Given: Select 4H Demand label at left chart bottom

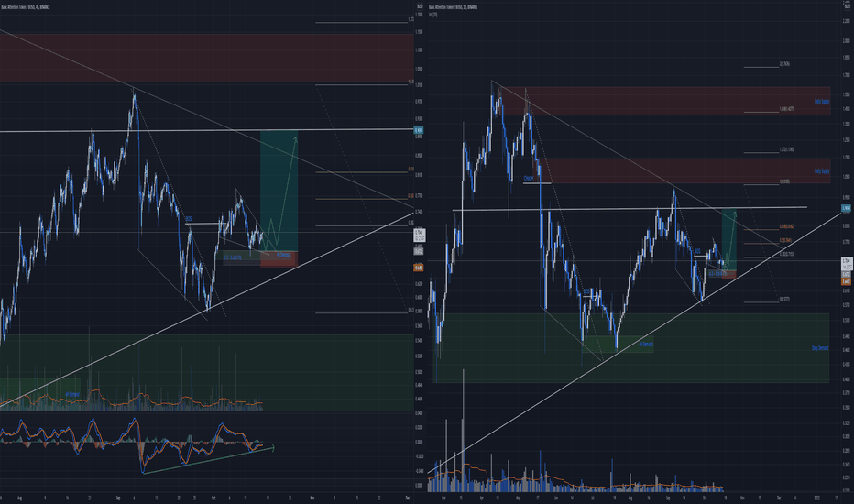Looking at the screenshot, I should 72,394.
